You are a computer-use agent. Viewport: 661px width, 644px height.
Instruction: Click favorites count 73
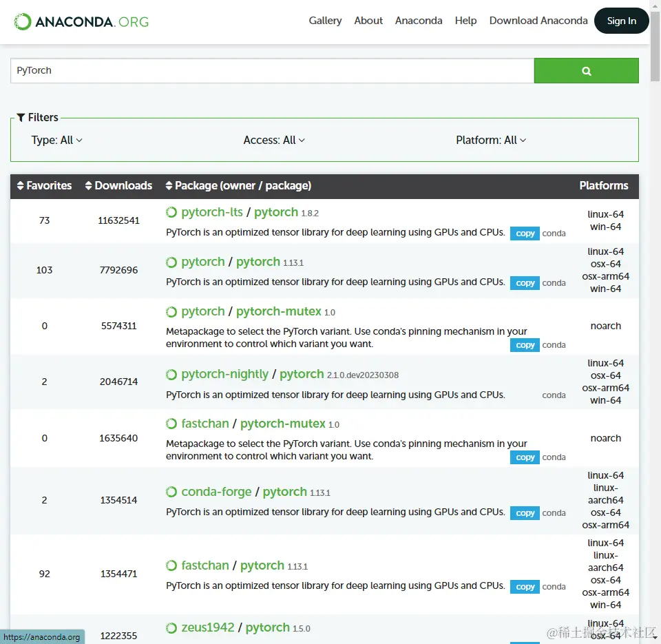point(44,220)
